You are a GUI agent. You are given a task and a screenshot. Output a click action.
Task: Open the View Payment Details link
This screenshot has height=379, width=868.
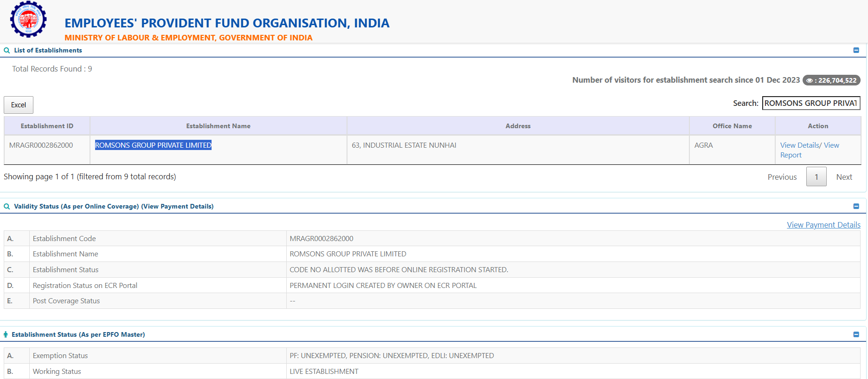823,225
